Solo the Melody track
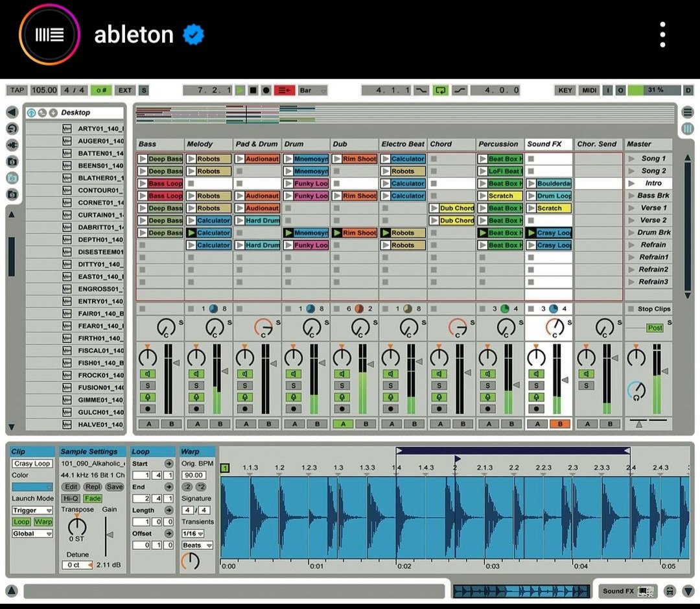 (x=196, y=386)
